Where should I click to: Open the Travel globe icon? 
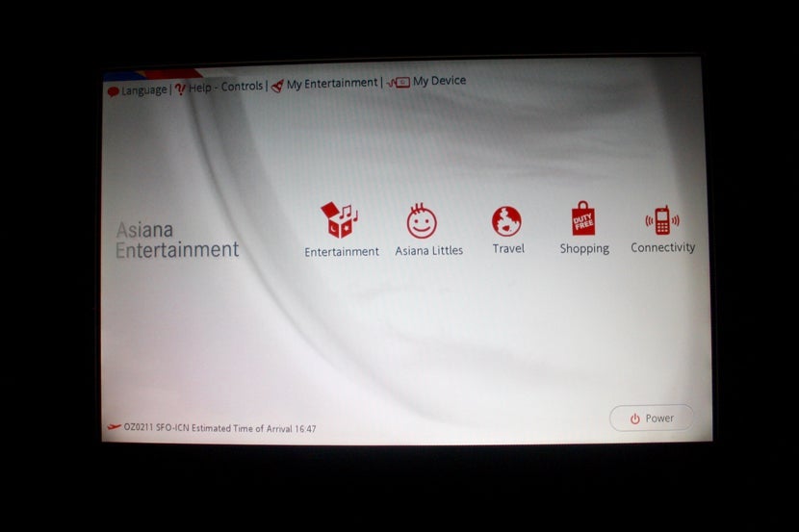(x=506, y=221)
